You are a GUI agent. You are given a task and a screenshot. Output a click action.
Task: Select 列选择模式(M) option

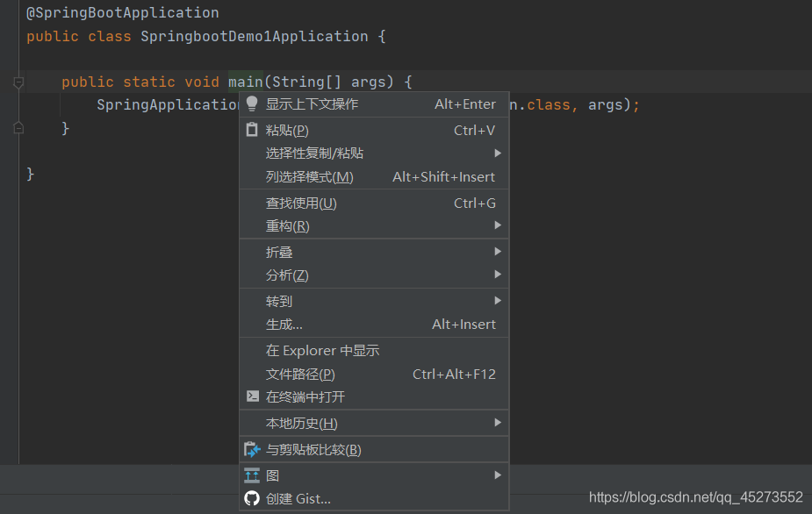(x=374, y=176)
